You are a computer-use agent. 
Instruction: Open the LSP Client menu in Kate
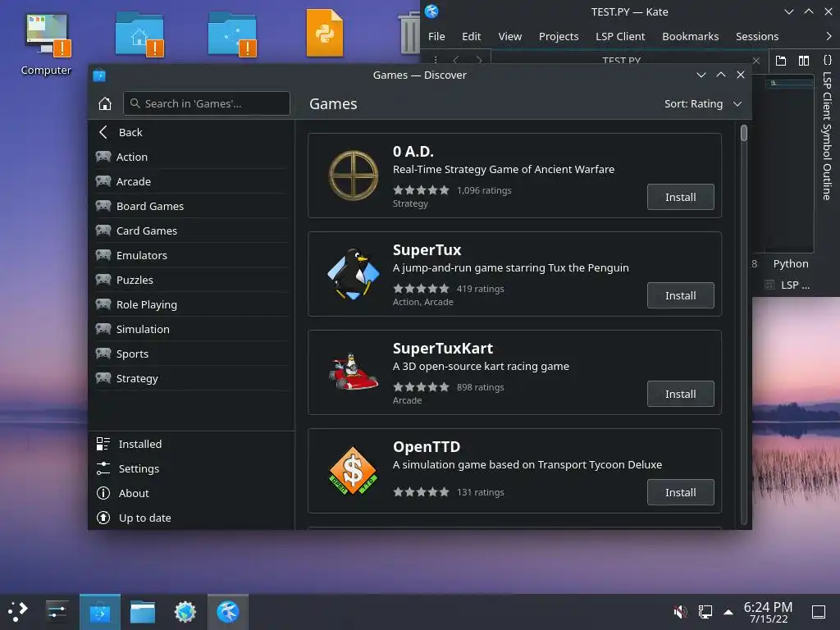(x=620, y=36)
